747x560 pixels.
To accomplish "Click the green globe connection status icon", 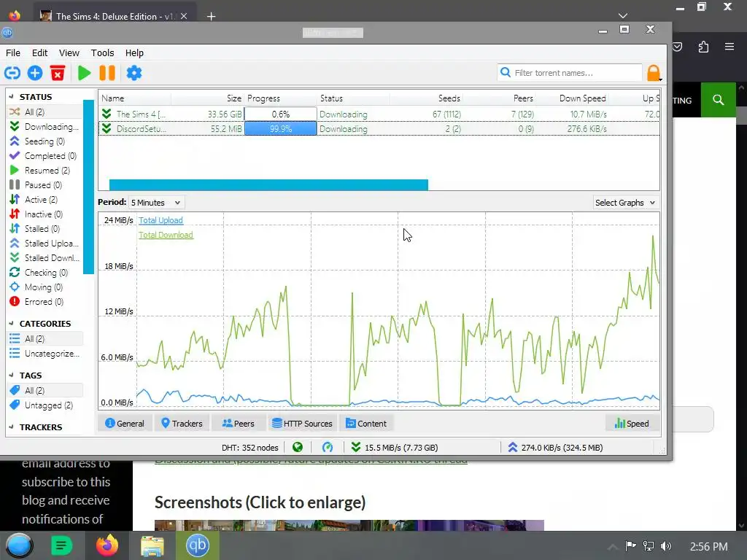I will [298, 447].
